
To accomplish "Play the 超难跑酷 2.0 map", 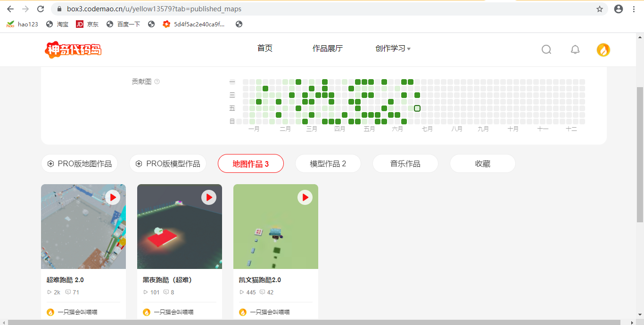I will coord(113,197).
